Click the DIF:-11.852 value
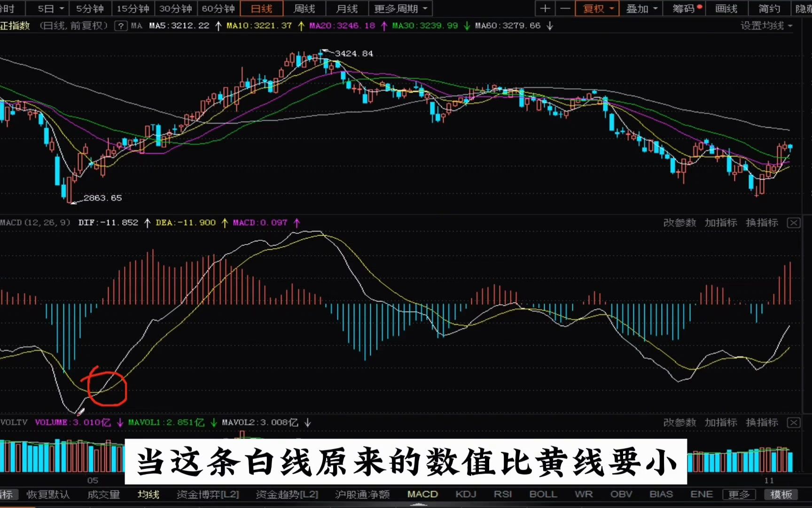 108,222
